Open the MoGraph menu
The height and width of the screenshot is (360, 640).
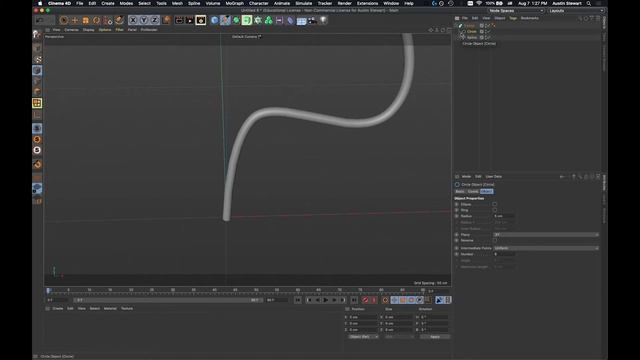[234, 3]
